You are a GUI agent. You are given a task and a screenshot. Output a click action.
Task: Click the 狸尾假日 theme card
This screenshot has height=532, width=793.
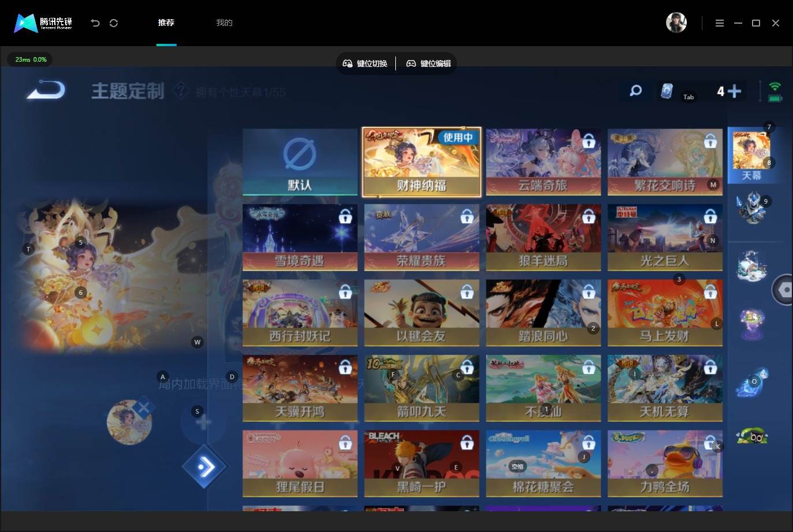(300, 463)
